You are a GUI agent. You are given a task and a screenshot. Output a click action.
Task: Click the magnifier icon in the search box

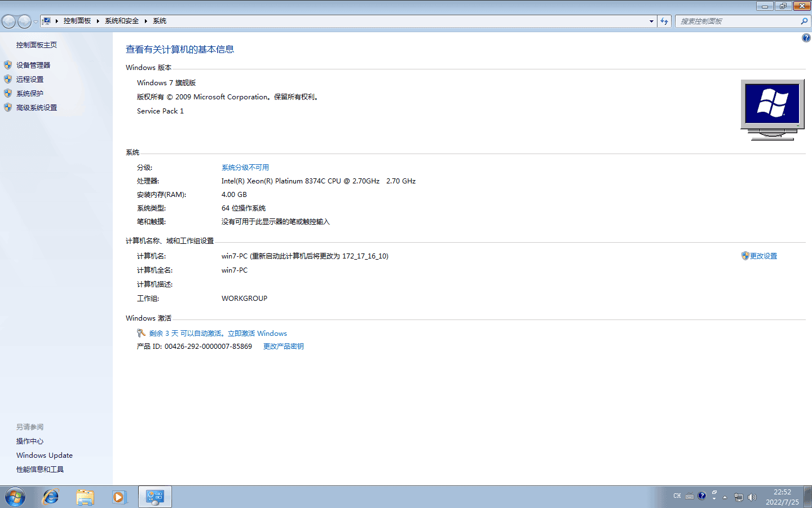pyautogui.click(x=804, y=21)
